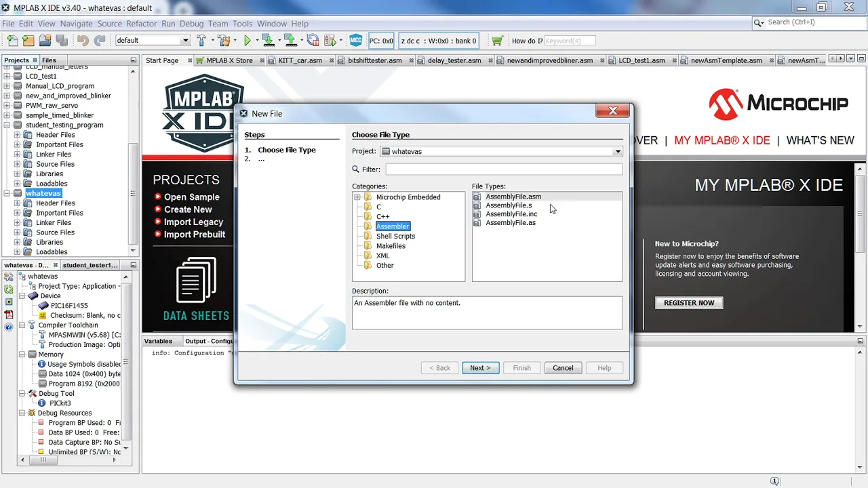Screen dimensions: 868x488
Task: Click Import Legacy link on Start Page
Action: coord(193,222)
